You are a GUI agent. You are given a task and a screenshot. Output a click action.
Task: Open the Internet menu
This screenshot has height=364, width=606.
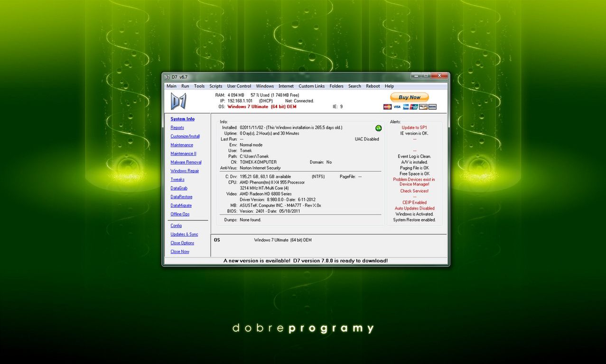point(286,86)
